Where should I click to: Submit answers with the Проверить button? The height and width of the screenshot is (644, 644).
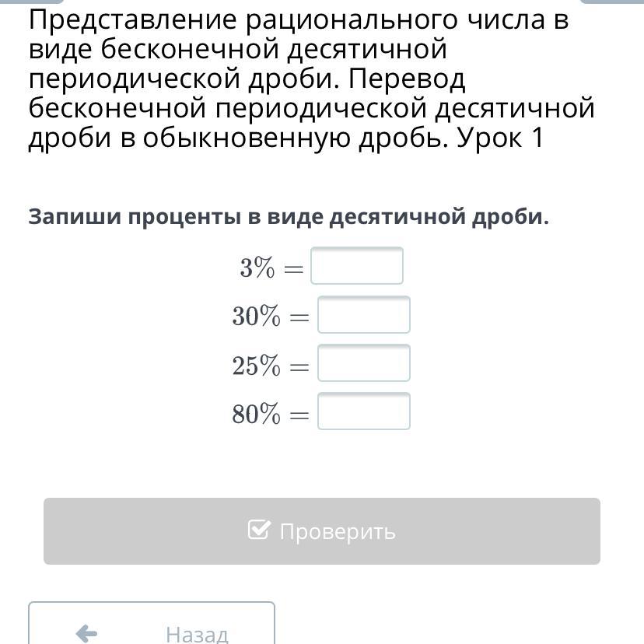pyautogui.click(x=322, y=531)
